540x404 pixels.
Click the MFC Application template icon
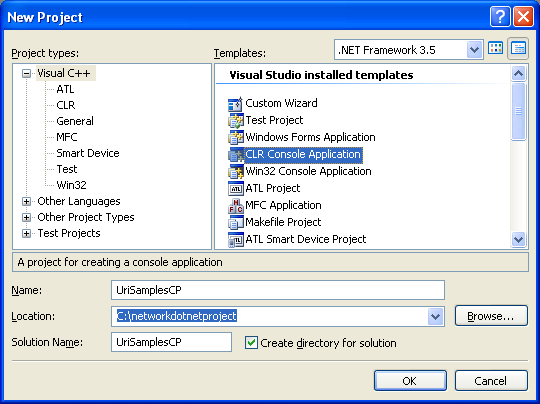click(x=236, y=206)
